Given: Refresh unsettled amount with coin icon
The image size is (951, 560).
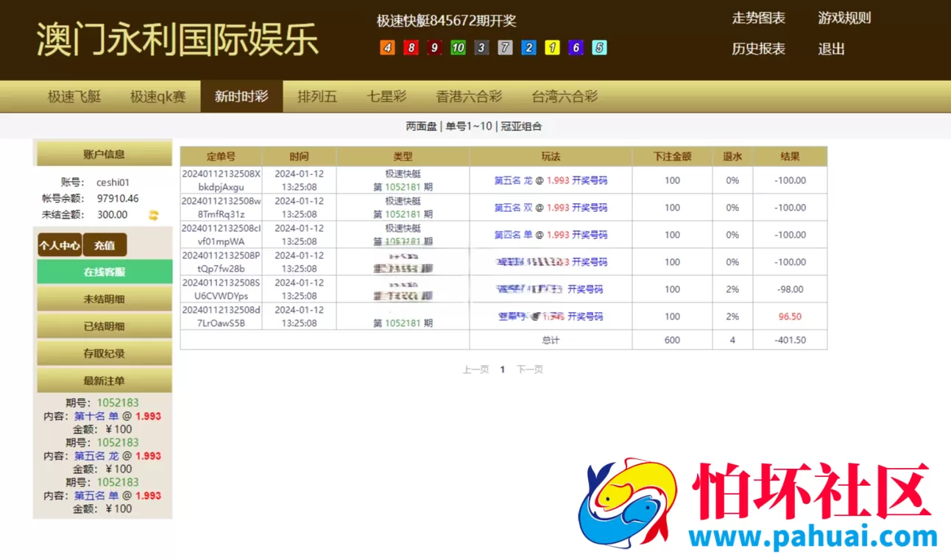Looking at the screenshot, I should 153,215.
